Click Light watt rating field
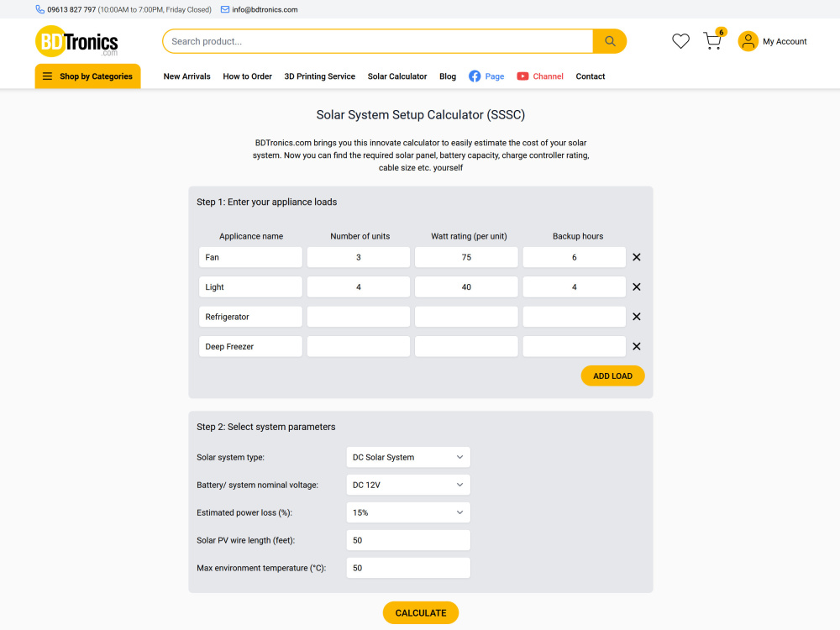The height and width of the screenshot is (630, 840). point(466,287)
